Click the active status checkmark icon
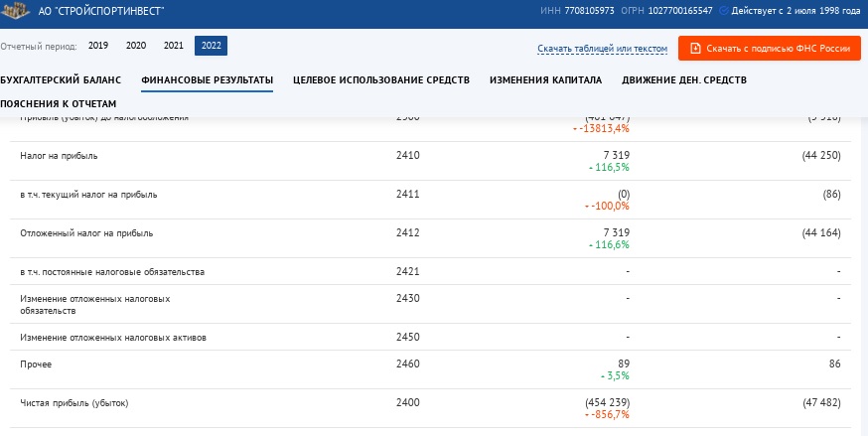The height and width of the screenshot is (436, 868). click(723, 11)
